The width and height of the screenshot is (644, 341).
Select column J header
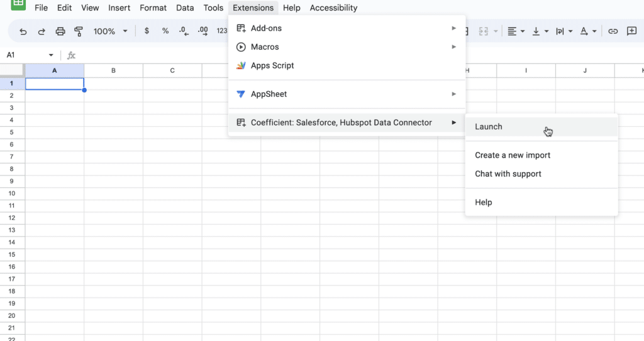coord(585,70)
